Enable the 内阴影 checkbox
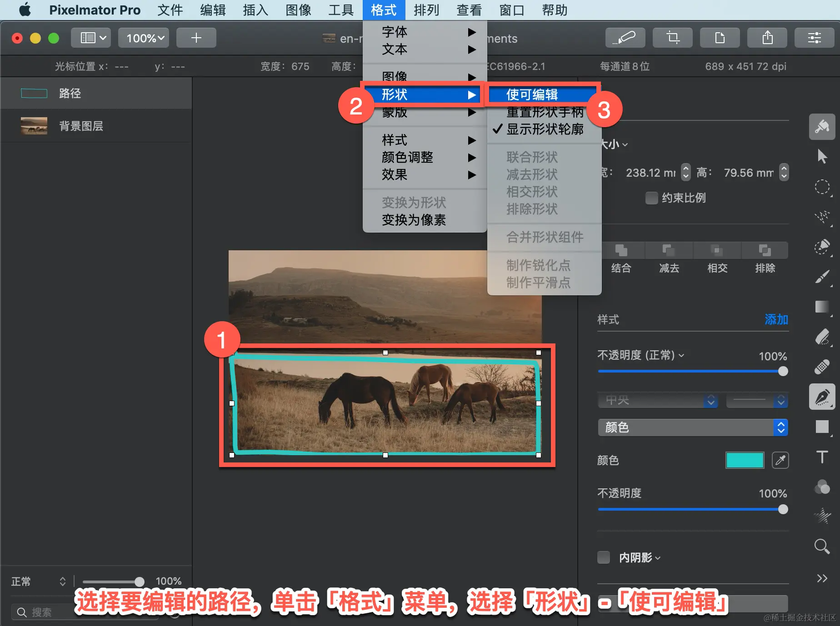The image size is (840, 626). coord(604,557)
